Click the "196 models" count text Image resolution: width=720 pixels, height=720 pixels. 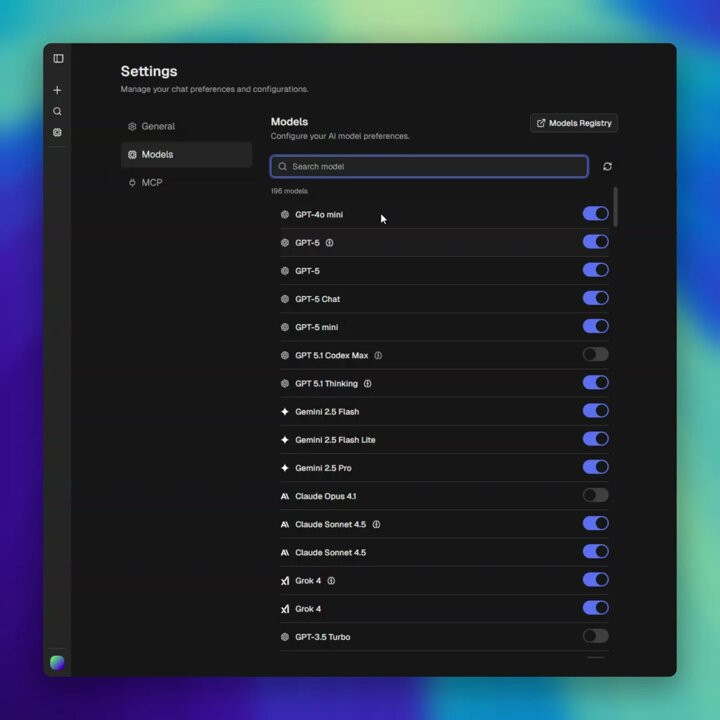tap(289, 191)
